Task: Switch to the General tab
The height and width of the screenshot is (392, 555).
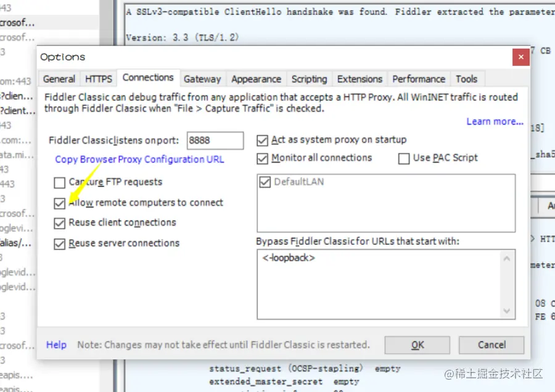Action: coord(59,79)
